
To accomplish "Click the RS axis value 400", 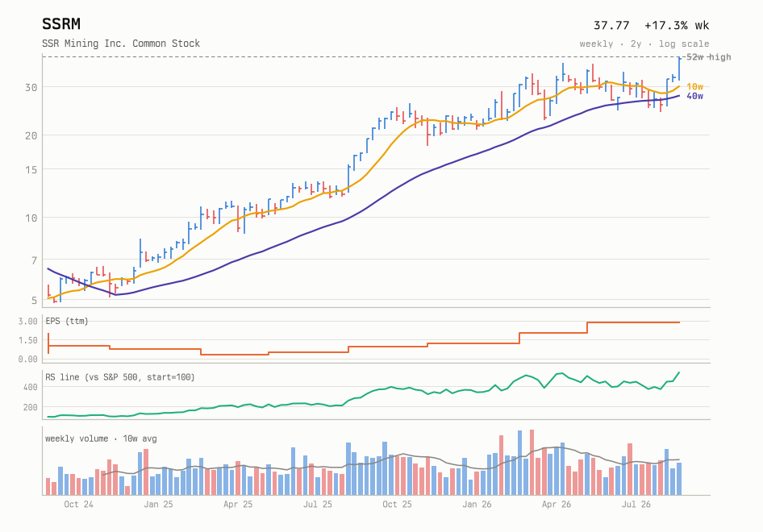I will (x=30, y=388).
